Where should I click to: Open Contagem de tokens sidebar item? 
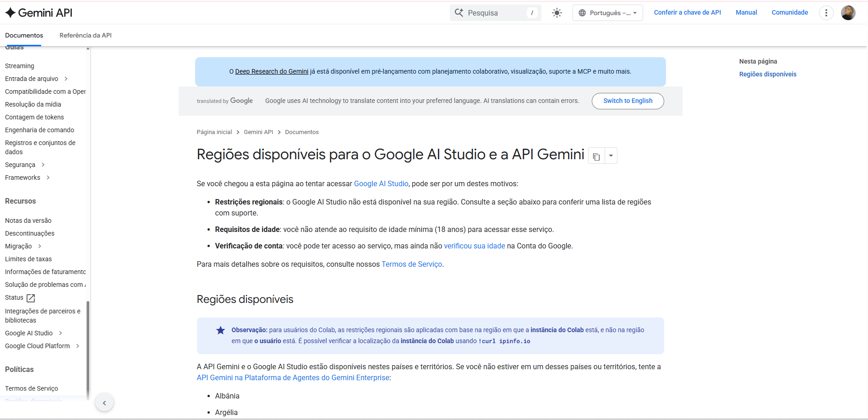click(x=34, y=117)
